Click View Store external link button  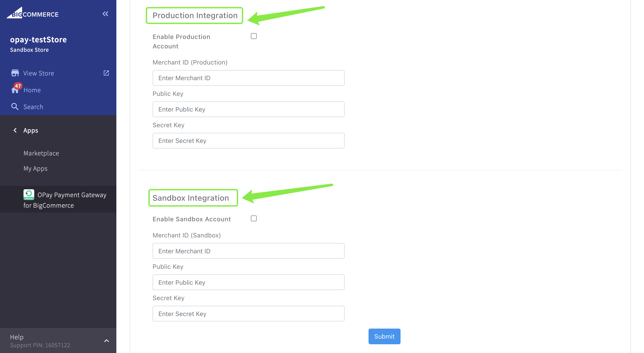click(x=107, y=73)
